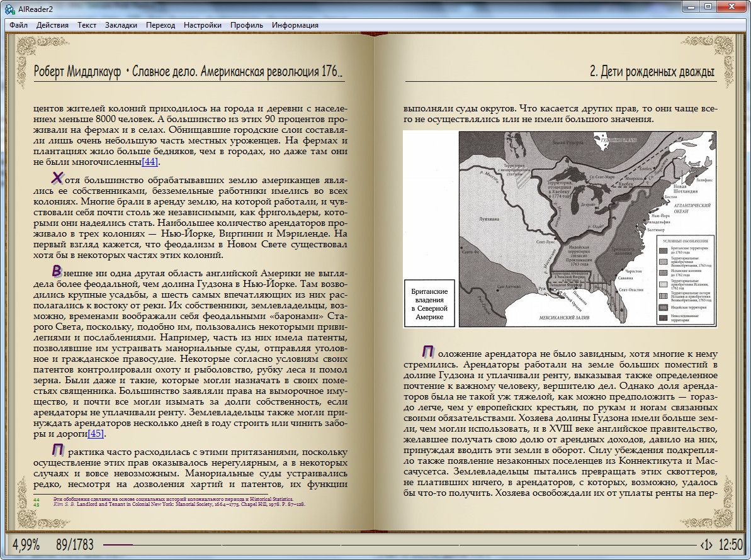Open the Текст menu
The image size is (751, 560).
(x=87, y=25)
